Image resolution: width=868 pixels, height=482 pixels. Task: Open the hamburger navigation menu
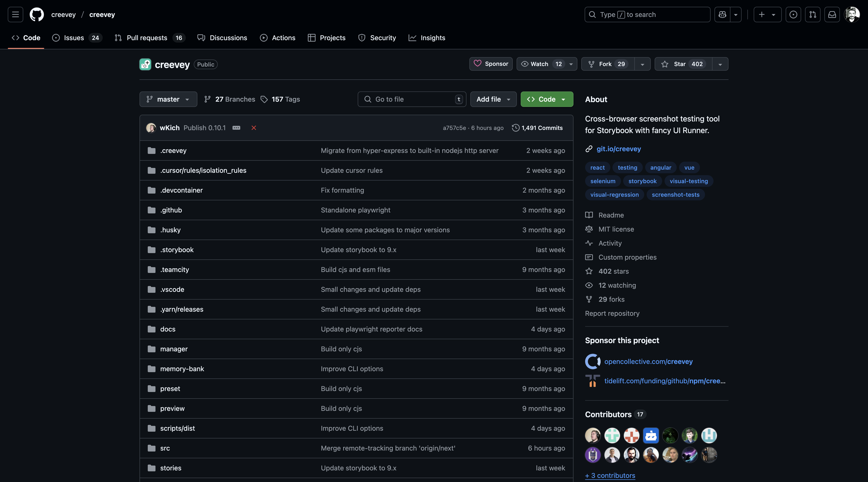(15, 15)
